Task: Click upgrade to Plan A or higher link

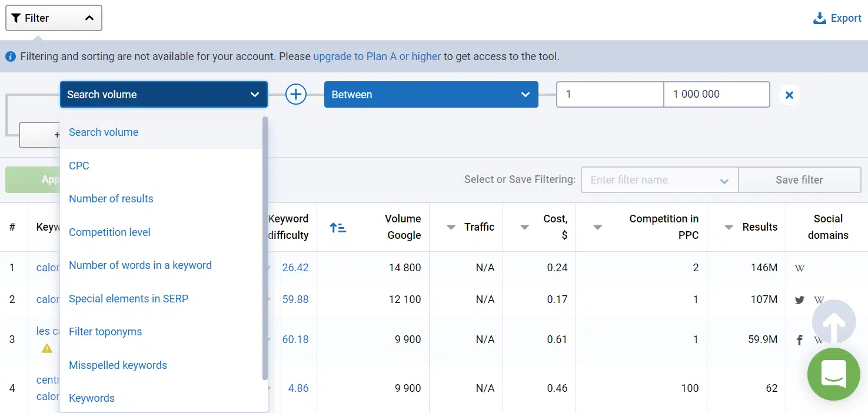Action: pos(377,56)
